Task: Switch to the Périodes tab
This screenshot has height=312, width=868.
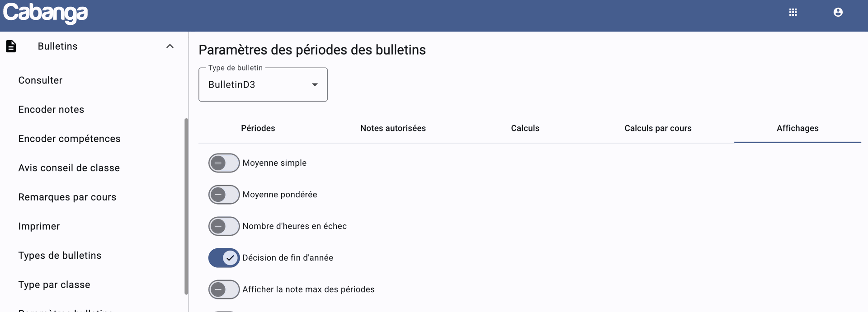Action: [258, 128]
